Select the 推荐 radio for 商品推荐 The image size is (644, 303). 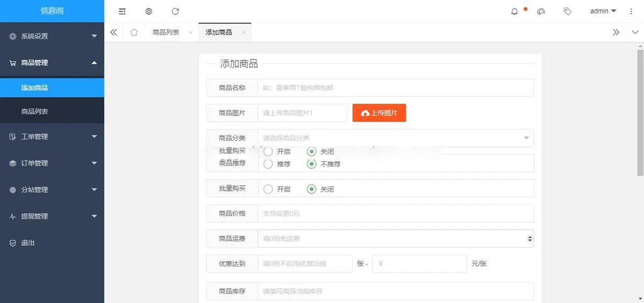[268, 164]
